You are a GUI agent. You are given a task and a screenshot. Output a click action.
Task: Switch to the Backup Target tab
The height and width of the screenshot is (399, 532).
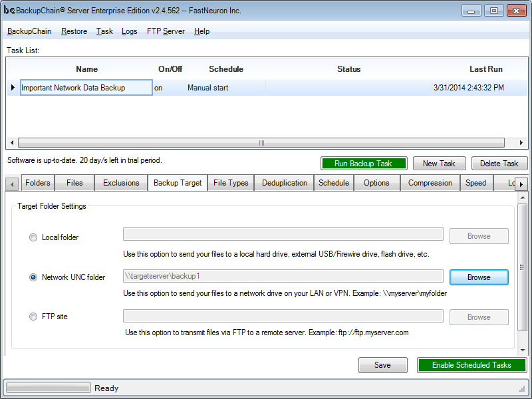[x=178, y=183]
